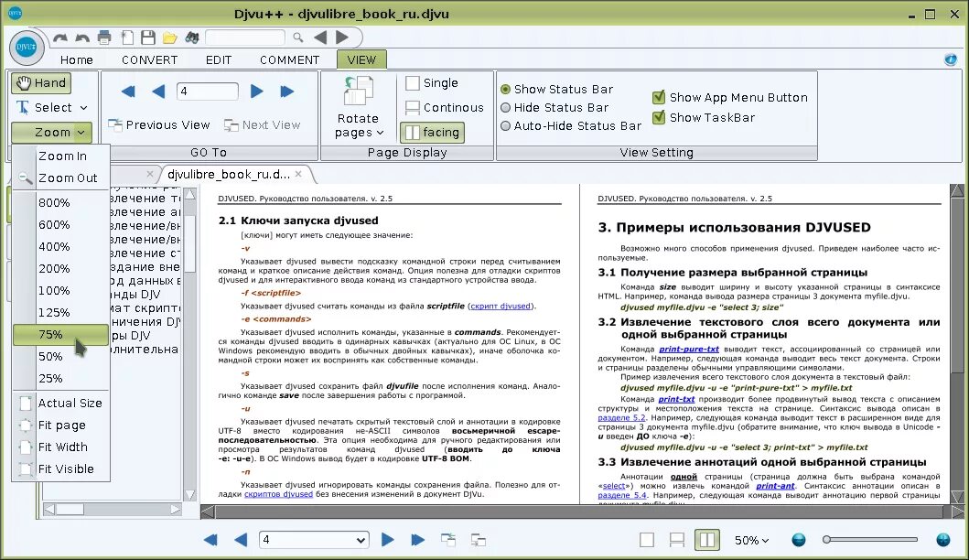The width and height of the screenshot is (969, 560).
Task: Switch to single page layout in status bar
Action: click(647, 540)
